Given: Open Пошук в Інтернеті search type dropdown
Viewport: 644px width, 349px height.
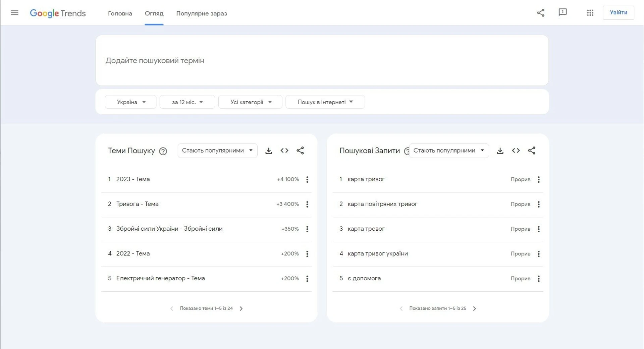Looking at the screenshot, I should 325,102.
